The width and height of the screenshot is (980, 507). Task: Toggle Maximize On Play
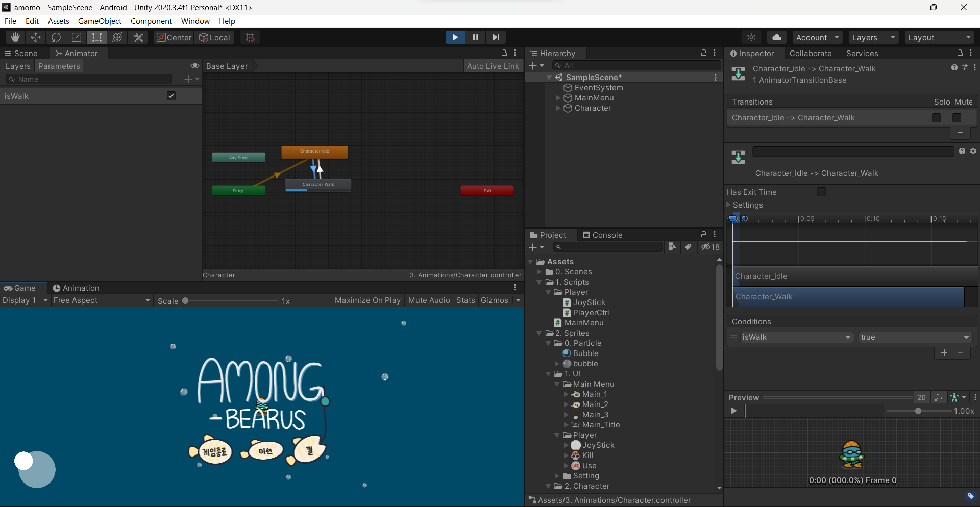pyautogui.click(x=367, y=300)
